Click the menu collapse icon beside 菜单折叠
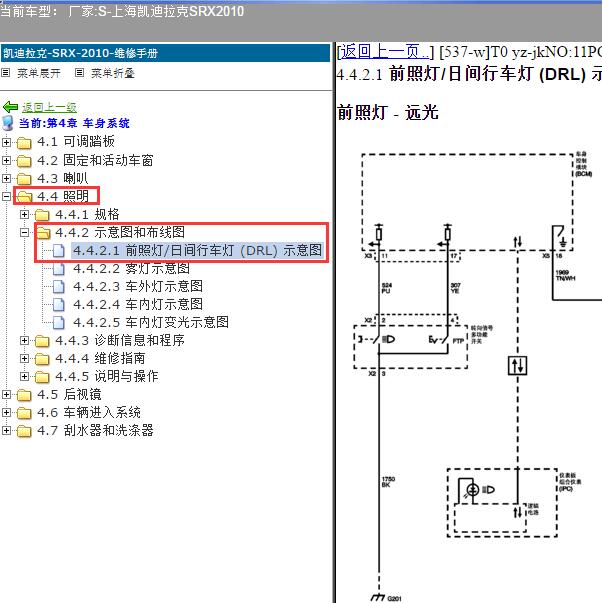 coord(79,72)
